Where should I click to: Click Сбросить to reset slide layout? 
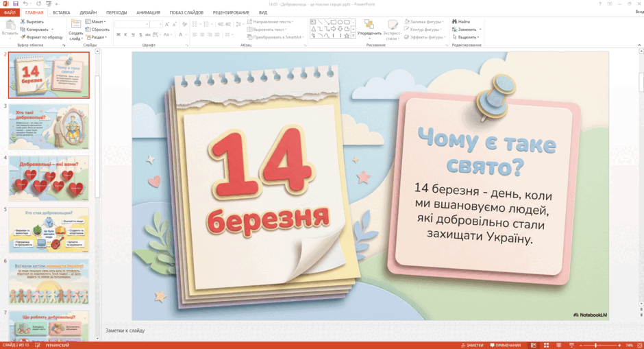(97, 29)
